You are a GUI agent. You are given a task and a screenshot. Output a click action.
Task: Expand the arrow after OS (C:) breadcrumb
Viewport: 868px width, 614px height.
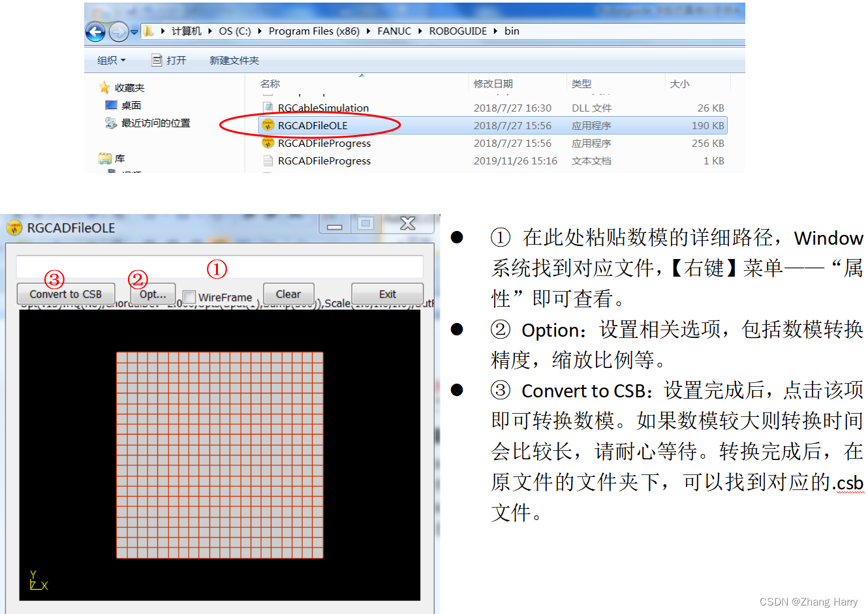pos(260,31)
